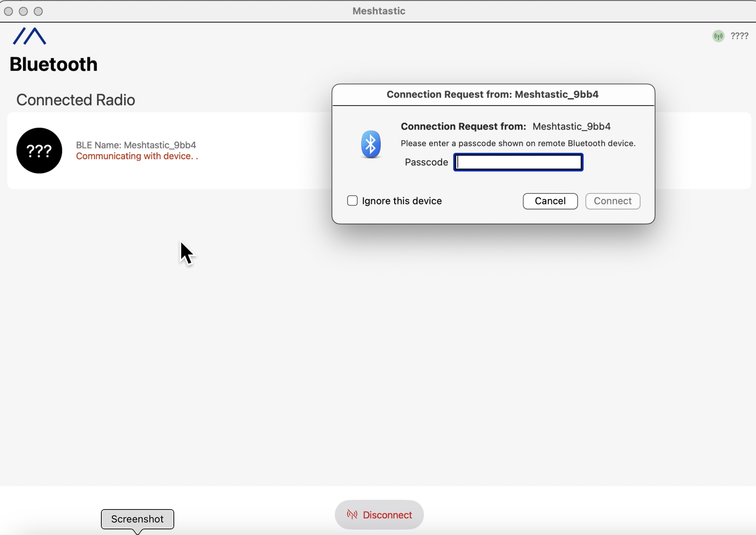Disconnect the connected radio

[x=379, y=515]
